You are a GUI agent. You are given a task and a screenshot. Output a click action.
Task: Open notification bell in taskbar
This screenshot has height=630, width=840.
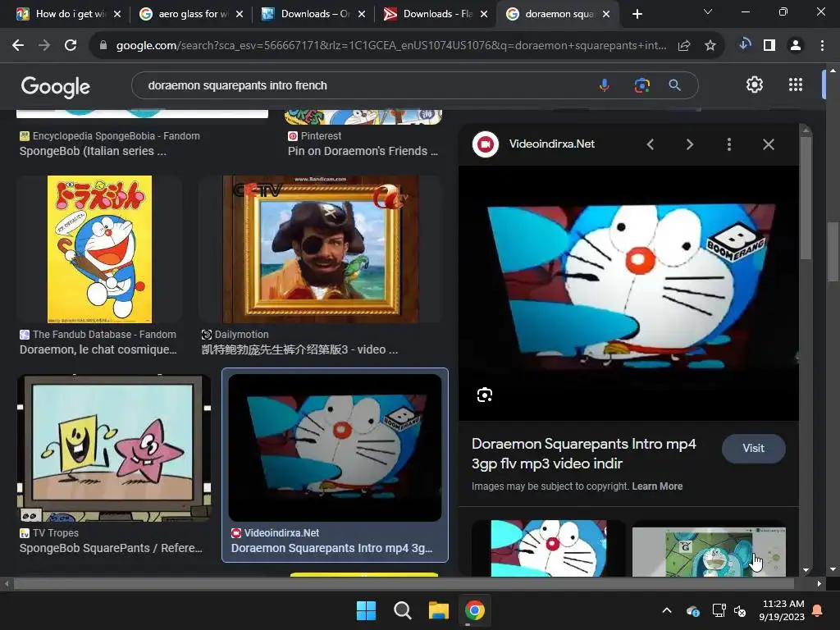pos(818,610)
